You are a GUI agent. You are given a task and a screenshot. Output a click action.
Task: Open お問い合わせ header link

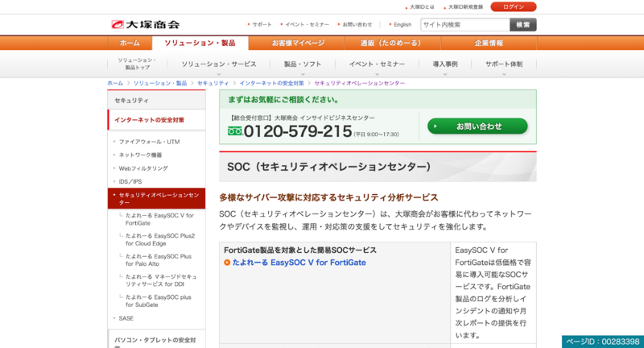coord(357,25)
